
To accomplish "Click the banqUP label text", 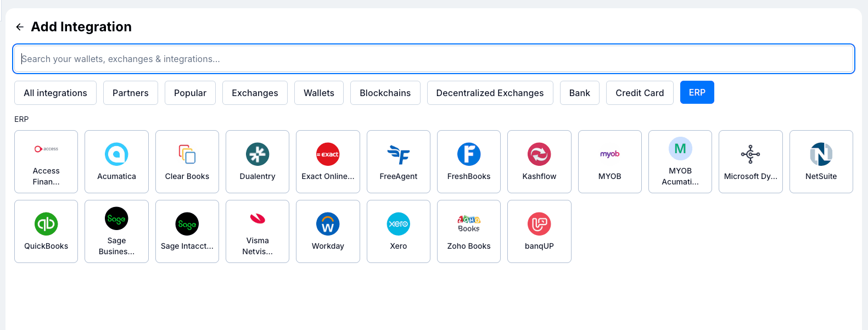I will pos(539,246).
